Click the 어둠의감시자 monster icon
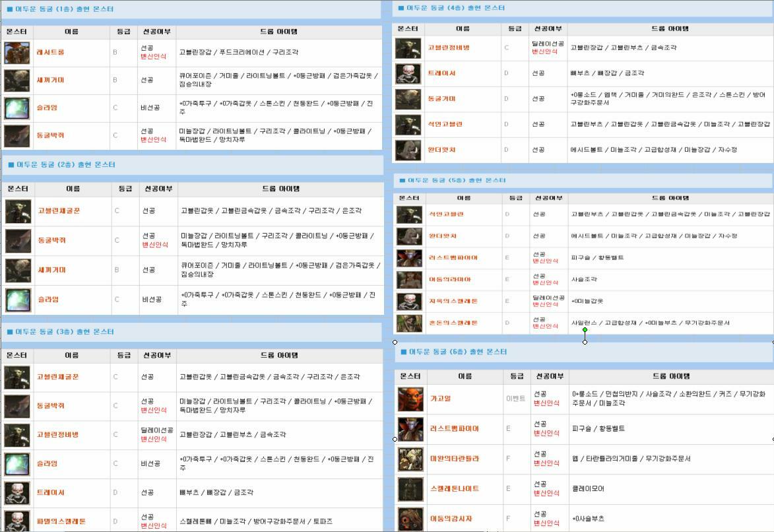The width and height of the screenshot is (774, 532). click(410, 519)
